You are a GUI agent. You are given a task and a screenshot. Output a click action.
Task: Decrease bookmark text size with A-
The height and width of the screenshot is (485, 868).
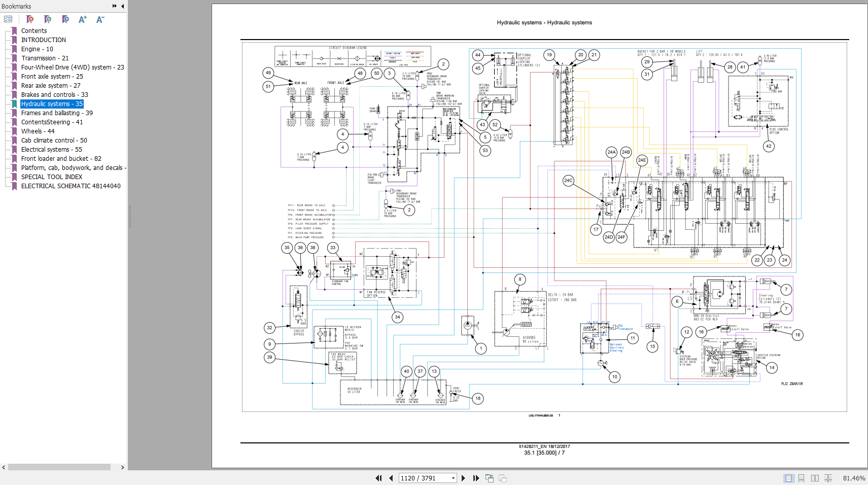[x=100, y=19]
